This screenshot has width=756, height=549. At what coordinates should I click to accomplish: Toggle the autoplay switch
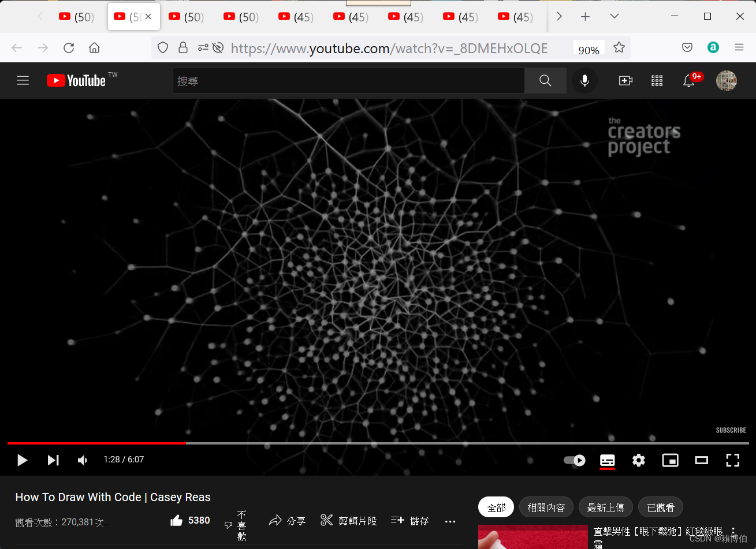575,460
